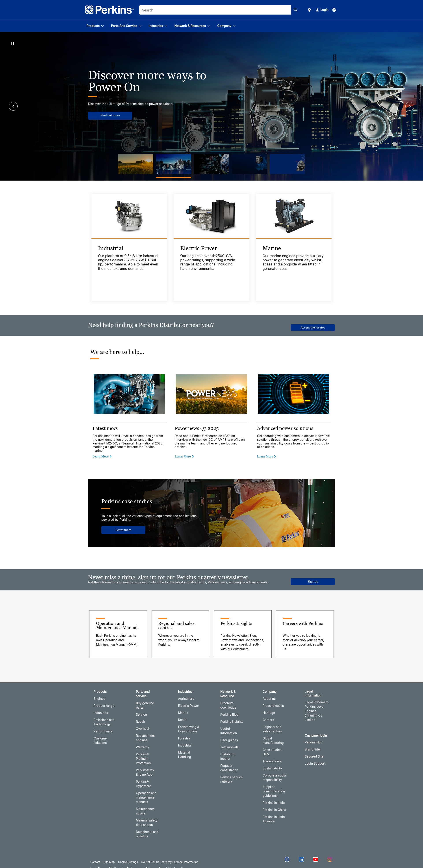Open footer Brochure downloads link

tap(228, 705)
